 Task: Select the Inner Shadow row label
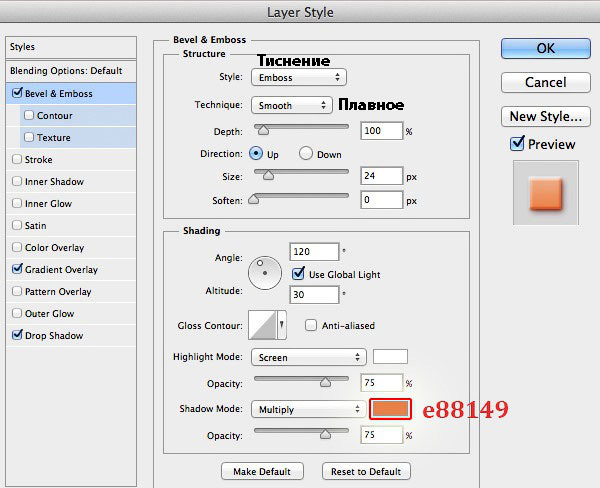click(x=54, y=182)
